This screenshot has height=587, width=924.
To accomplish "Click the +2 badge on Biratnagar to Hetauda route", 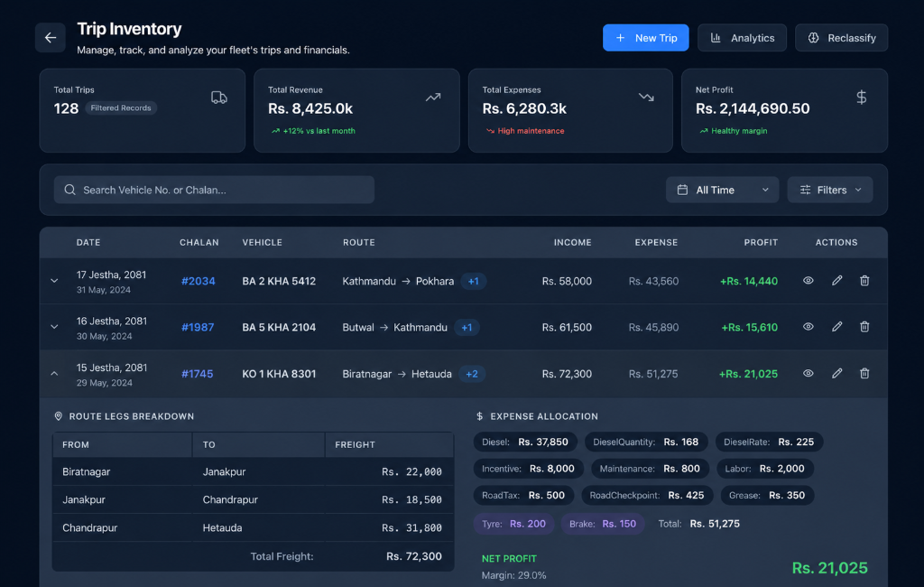I will click(472, 374).
